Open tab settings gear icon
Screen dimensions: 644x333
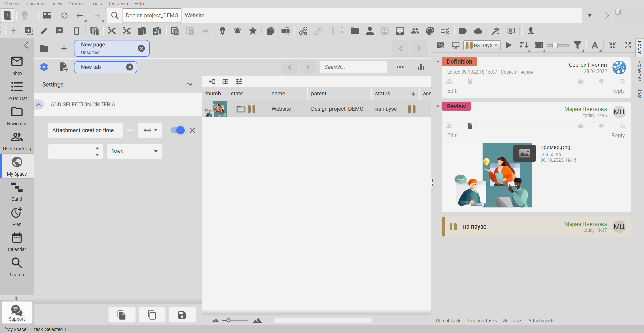(44, 67)
